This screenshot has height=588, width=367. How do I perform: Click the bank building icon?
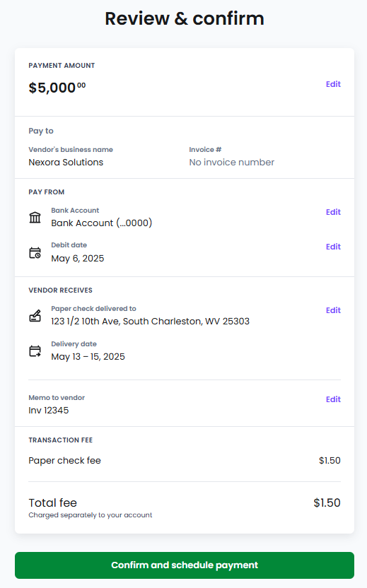coord(35,218)
